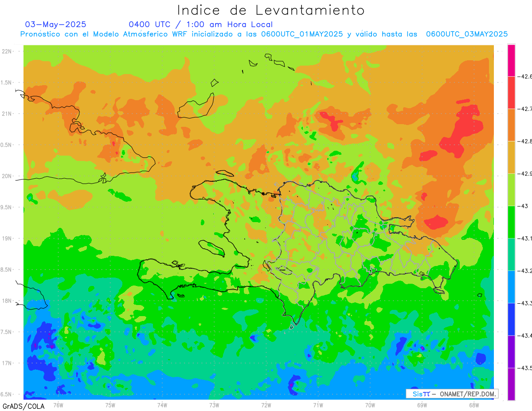Click the "-43.4" scale label

[525, 336]
